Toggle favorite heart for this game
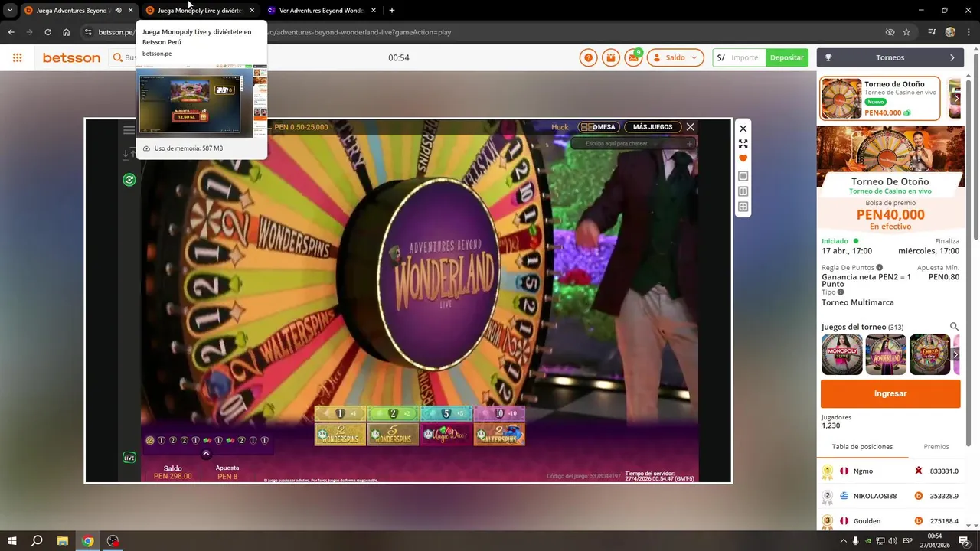Viewport: 980px width, 551px height. [x=743, y=158]
